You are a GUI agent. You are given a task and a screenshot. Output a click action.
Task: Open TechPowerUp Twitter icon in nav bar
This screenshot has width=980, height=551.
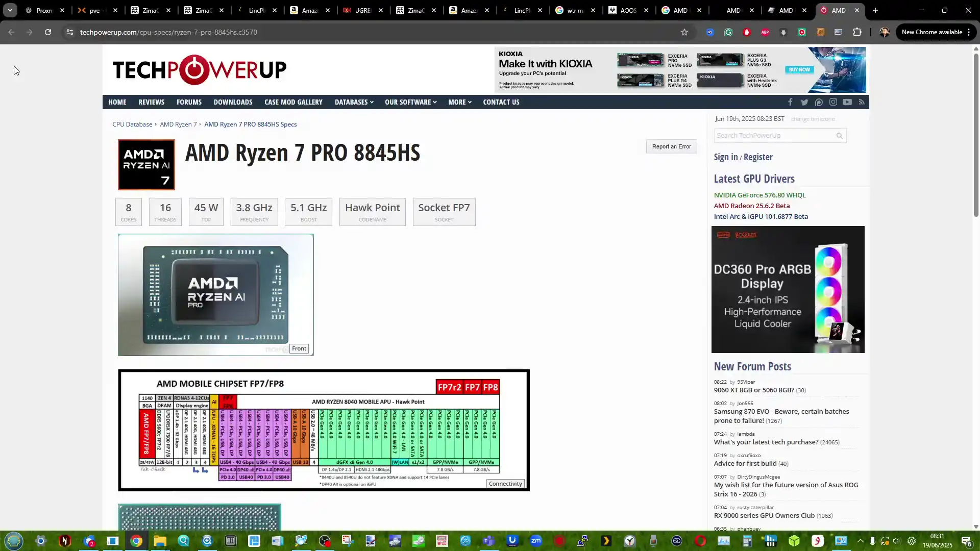coord(804,102)
